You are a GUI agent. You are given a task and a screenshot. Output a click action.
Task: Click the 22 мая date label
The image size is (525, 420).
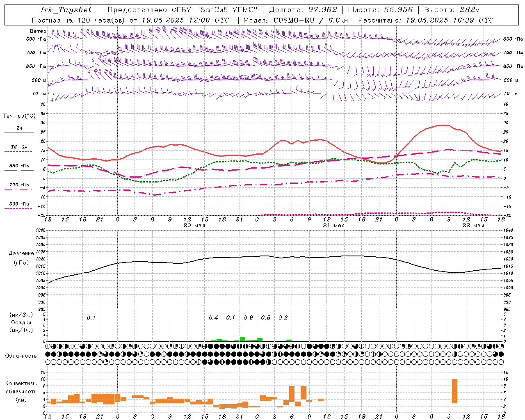point(473,226)
